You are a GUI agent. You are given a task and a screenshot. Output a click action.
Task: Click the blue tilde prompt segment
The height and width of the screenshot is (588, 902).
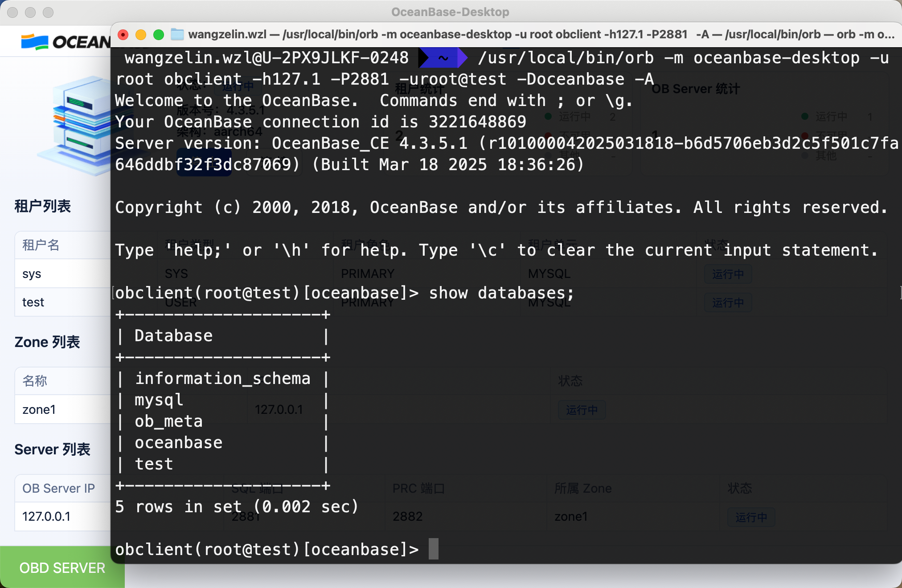pyautogui.click(x=443, y=58)
